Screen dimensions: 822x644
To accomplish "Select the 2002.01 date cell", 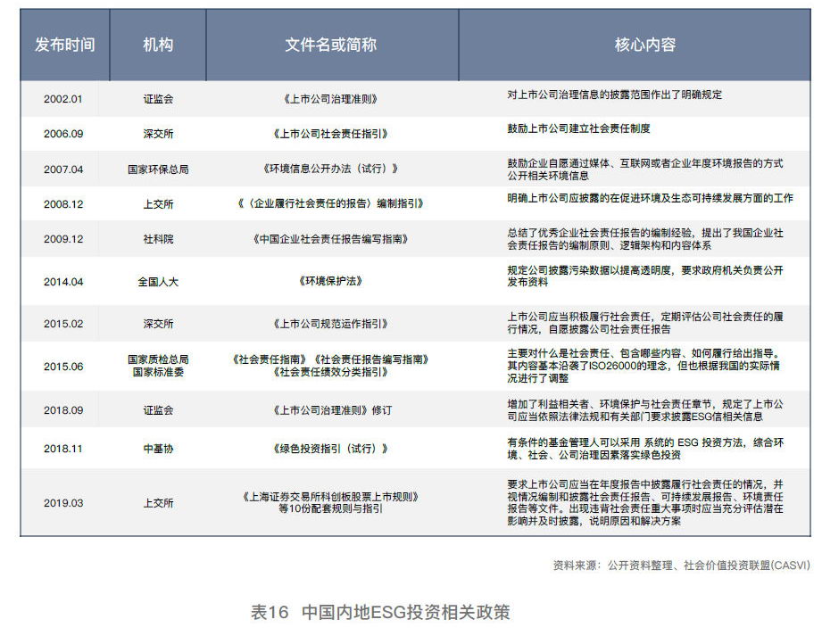I will (x=66, y=99).
